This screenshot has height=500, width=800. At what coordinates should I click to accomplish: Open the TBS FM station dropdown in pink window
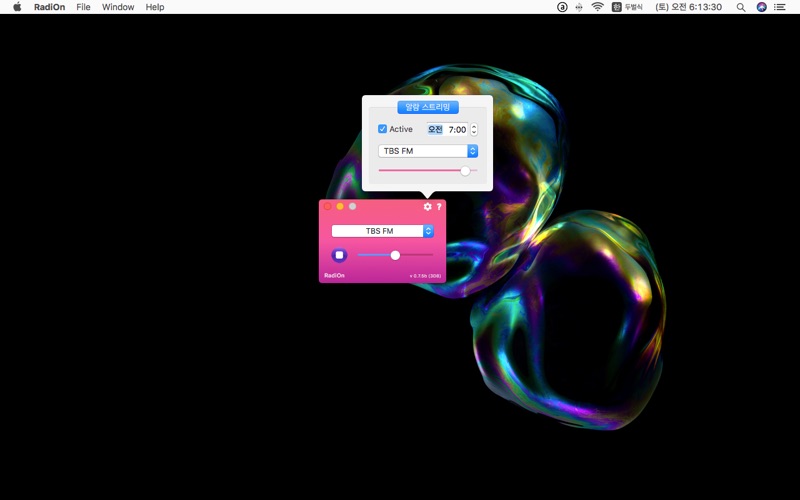(383, 231)
